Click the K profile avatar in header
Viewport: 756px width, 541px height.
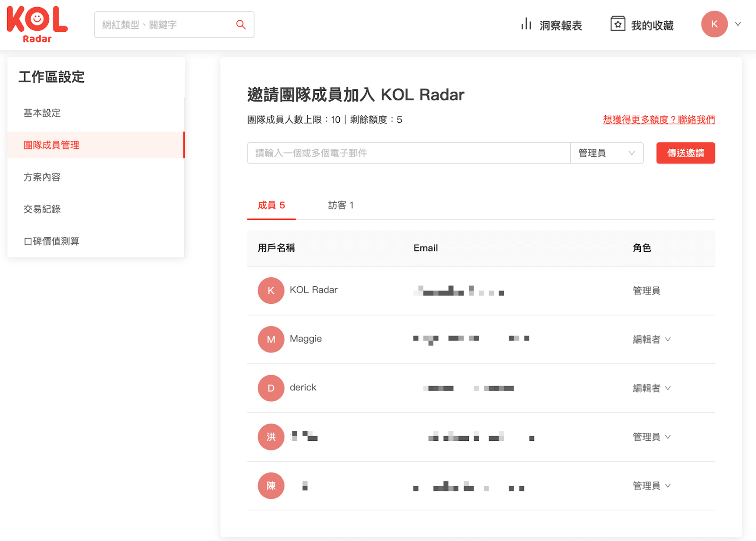pos(714,24)
